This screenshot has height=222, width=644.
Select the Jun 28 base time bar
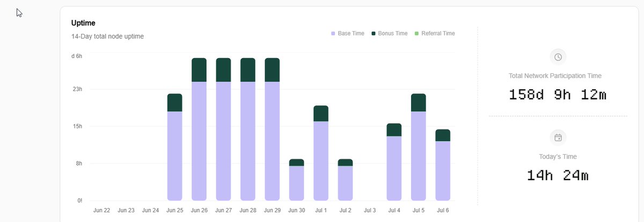point(248,141)
